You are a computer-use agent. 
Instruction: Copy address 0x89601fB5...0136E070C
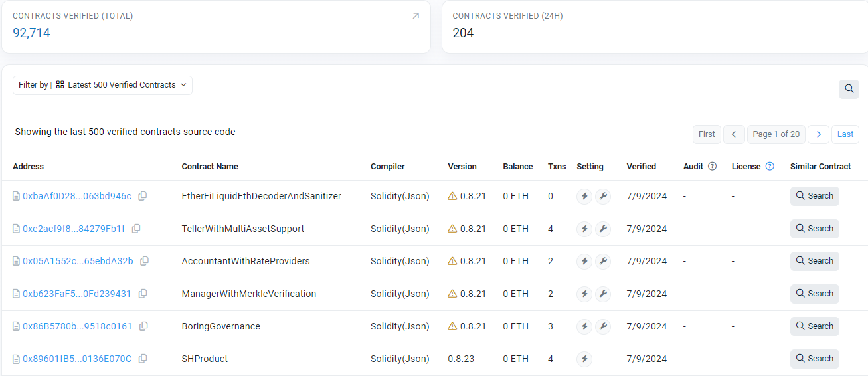tap(143, 359)
